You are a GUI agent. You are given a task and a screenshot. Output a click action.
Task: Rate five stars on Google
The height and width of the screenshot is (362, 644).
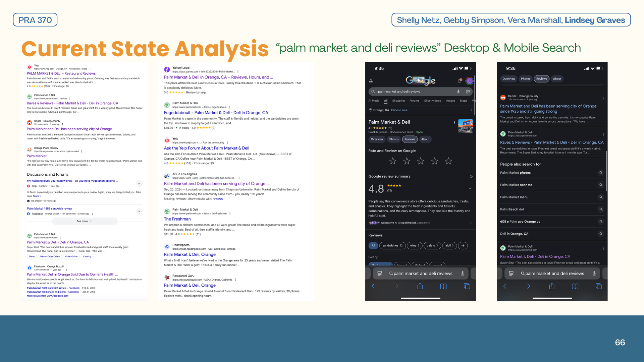448,161
